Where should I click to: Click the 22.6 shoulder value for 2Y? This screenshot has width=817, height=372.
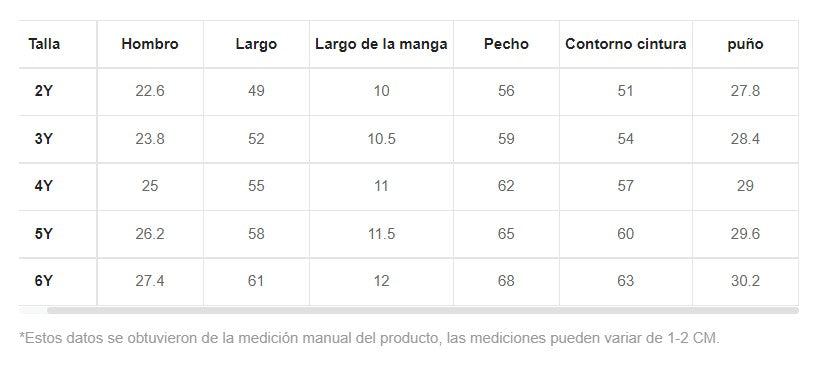coord(150,91)
